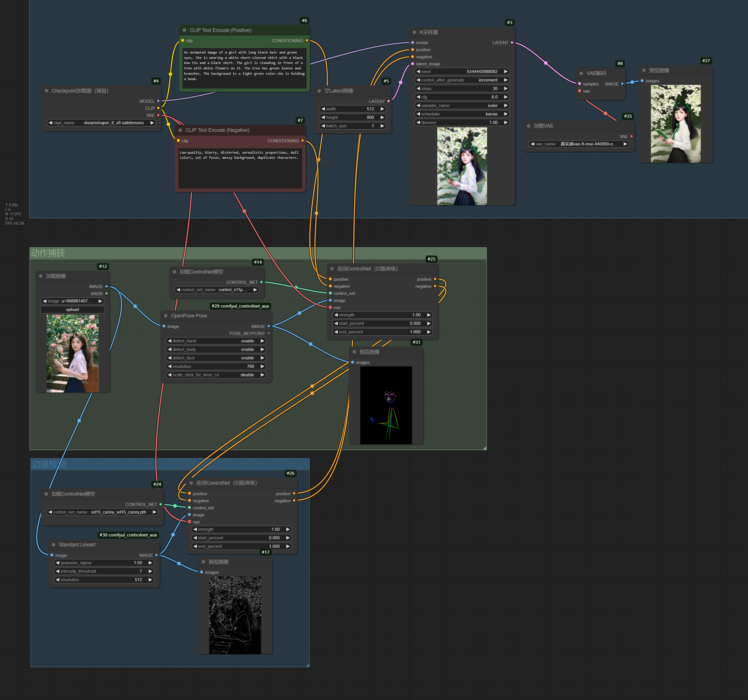Click the #29 comfyui_controlnet_aux badge
Screen dimensions: 748x700
240,306
